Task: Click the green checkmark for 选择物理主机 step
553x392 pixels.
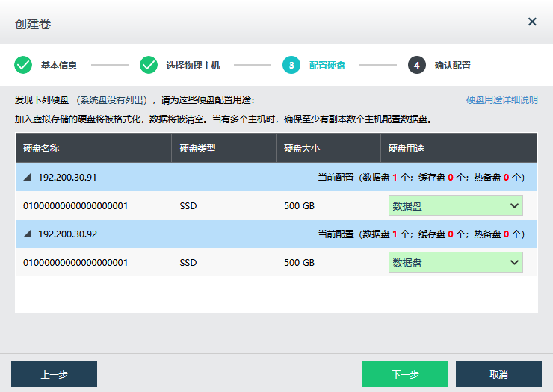Action: 149,65
